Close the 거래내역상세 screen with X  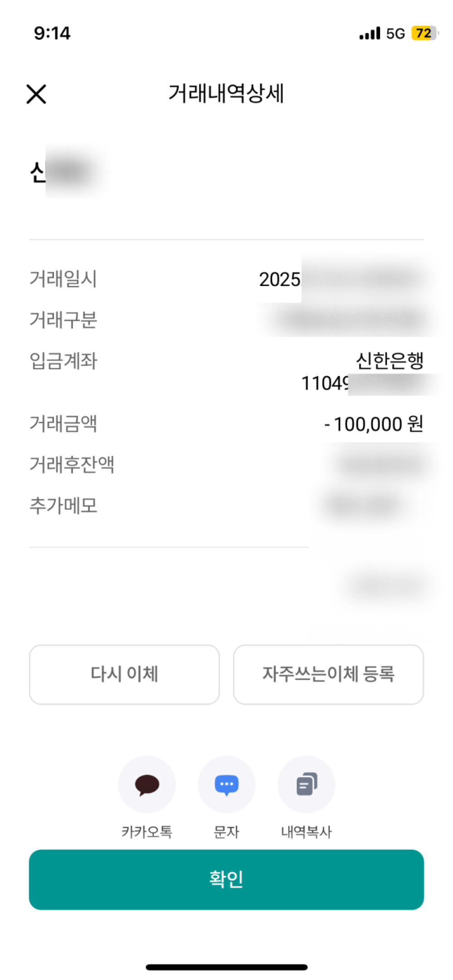(36, 94)
